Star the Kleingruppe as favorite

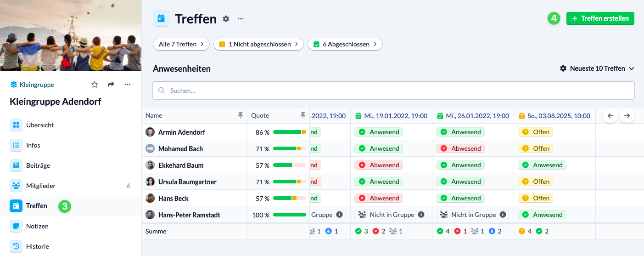(95, 85)
